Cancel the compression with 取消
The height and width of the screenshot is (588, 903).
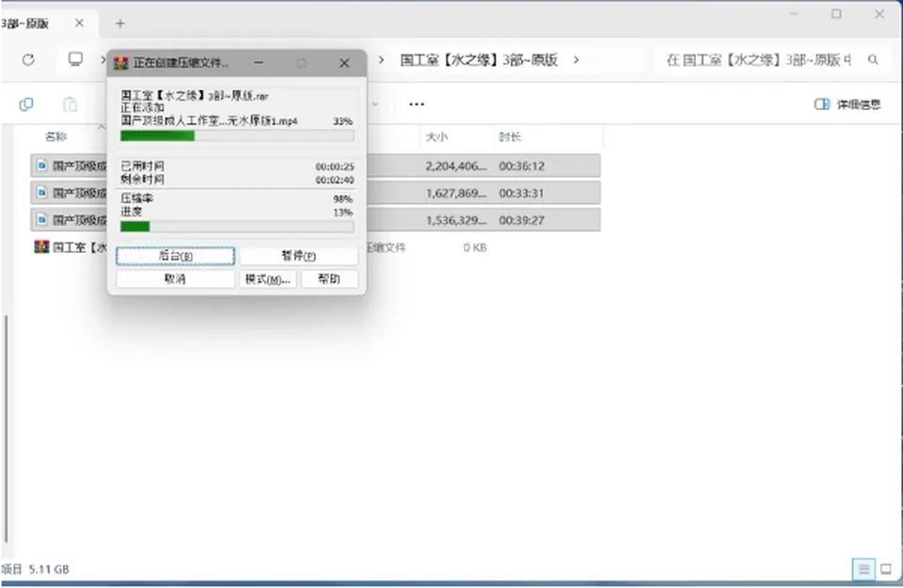point(175,278)
